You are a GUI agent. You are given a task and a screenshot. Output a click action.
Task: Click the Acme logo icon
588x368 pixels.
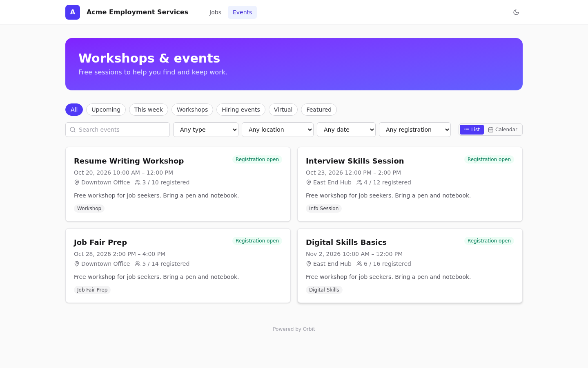click(x=73, y=12)
